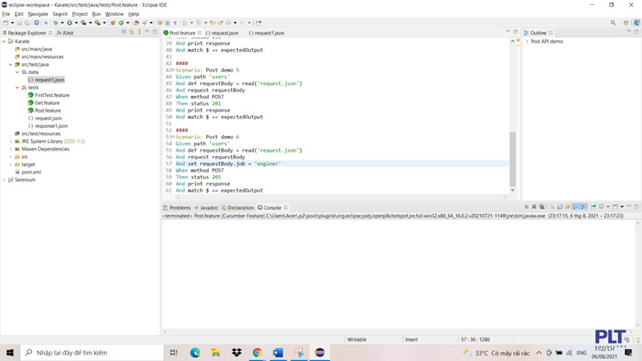Click the Eclipse icon in the taskbar
Image resolution: width=642 pixels, height=361 pixels.
(x=320, y=352)
